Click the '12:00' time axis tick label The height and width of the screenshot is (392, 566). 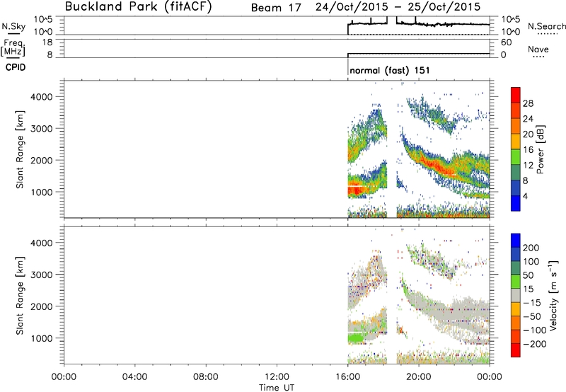point(277,377)
